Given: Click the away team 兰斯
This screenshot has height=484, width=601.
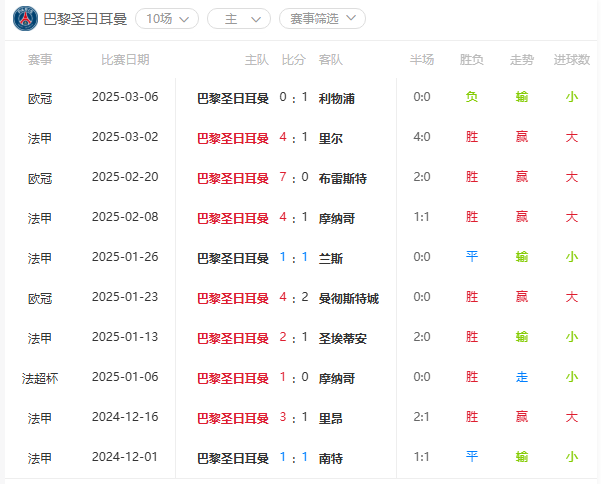Looking at the screenshot, I should pos(330,259).
